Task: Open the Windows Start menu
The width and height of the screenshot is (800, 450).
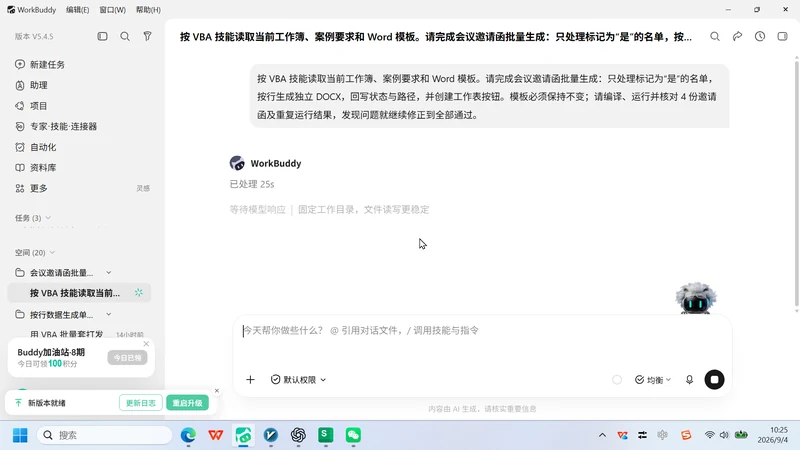Action: coord(20,435)
